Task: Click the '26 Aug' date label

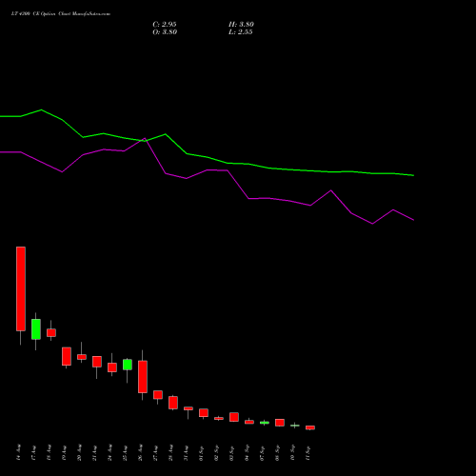Action: pyautogui.click(x=140, y=452)
